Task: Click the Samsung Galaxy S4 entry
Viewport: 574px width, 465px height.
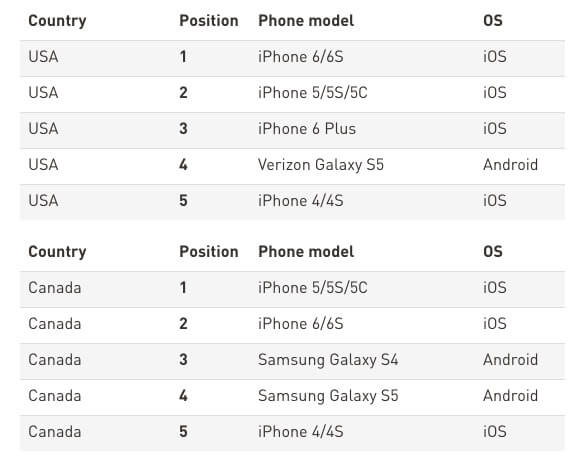Action: (x=328, y=360)
